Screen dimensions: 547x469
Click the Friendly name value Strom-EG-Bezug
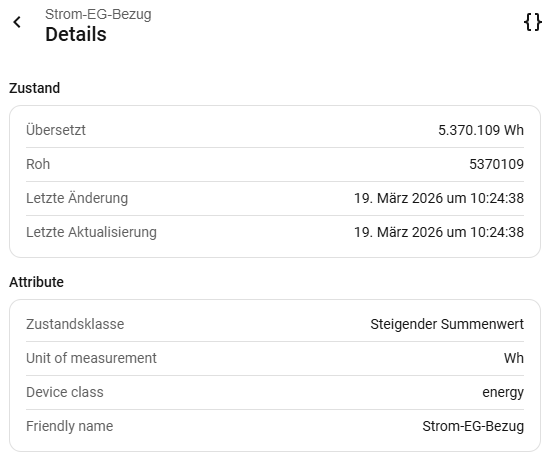coord(473,426)
